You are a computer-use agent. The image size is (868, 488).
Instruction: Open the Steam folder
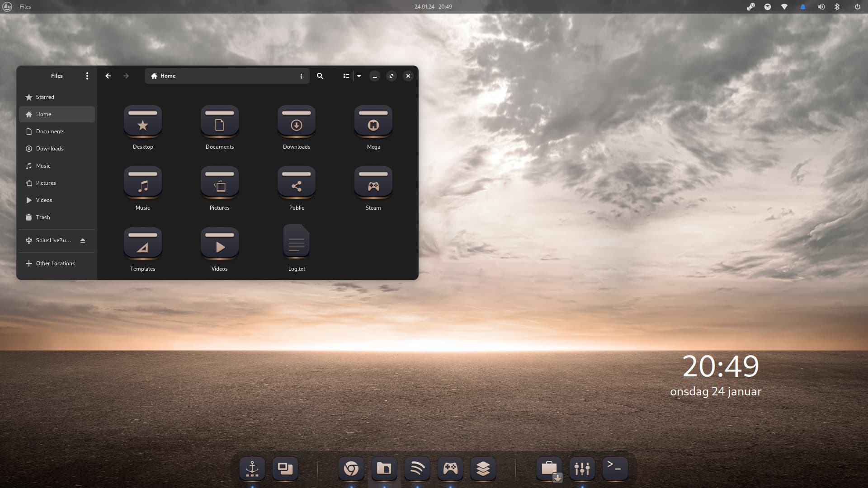[373, 183]
